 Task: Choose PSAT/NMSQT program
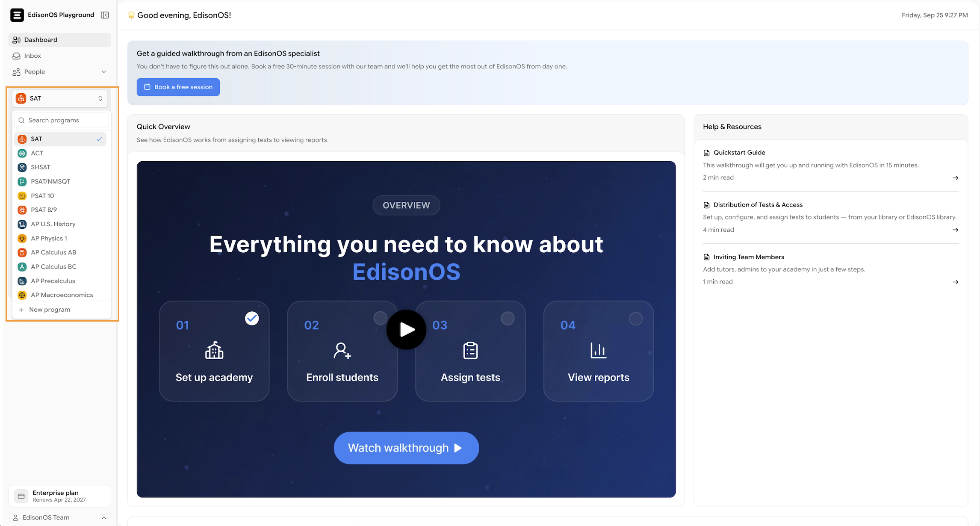(60, 182)
